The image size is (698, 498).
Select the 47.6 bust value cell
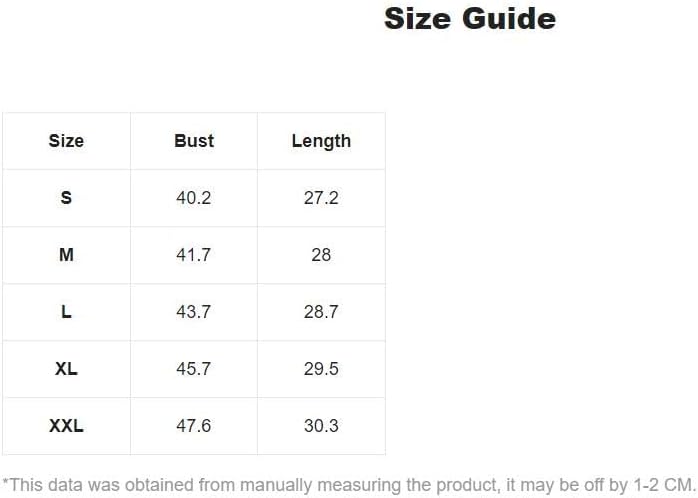coord(194,426)
